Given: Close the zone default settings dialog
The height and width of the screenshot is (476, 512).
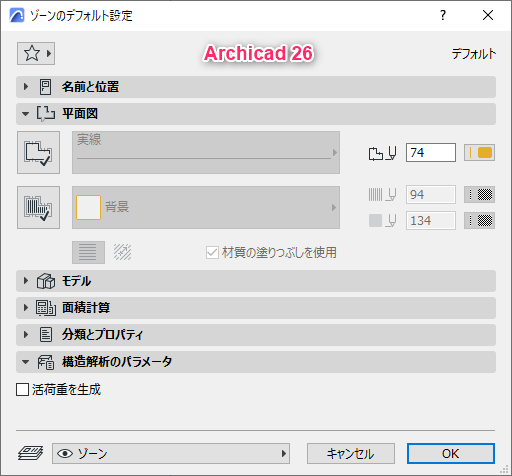Looking at the screenshot, I should pos(488,15).
